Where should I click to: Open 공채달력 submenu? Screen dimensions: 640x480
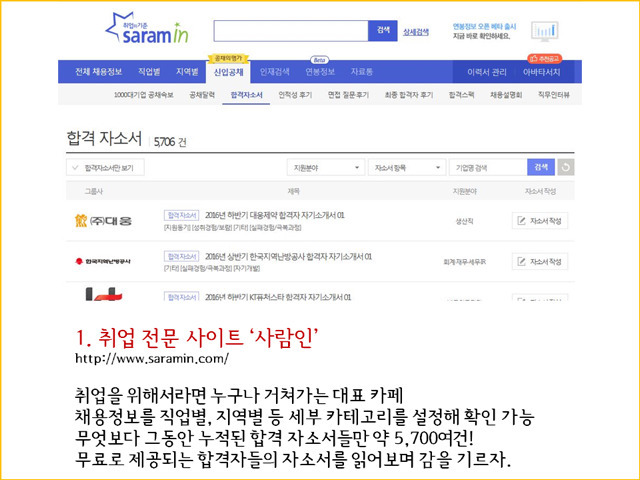click(202, 95)
